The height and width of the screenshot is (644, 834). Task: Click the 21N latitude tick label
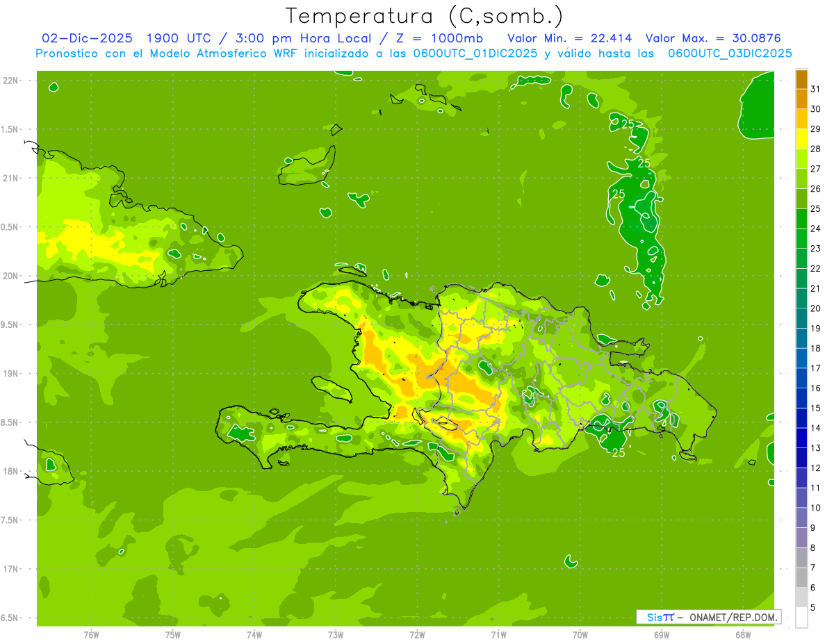point(10,178)
